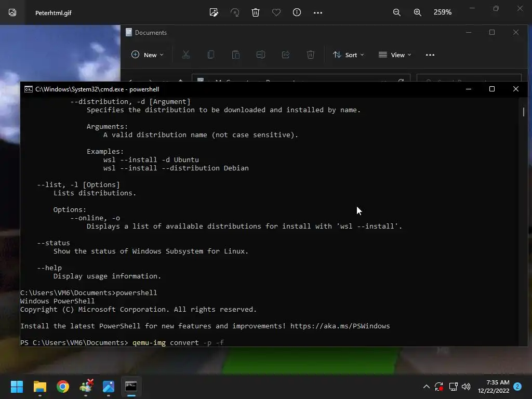Switch to Photos app on taskbar
Viewport: 532px width, 399px height.
pos(109,387)
